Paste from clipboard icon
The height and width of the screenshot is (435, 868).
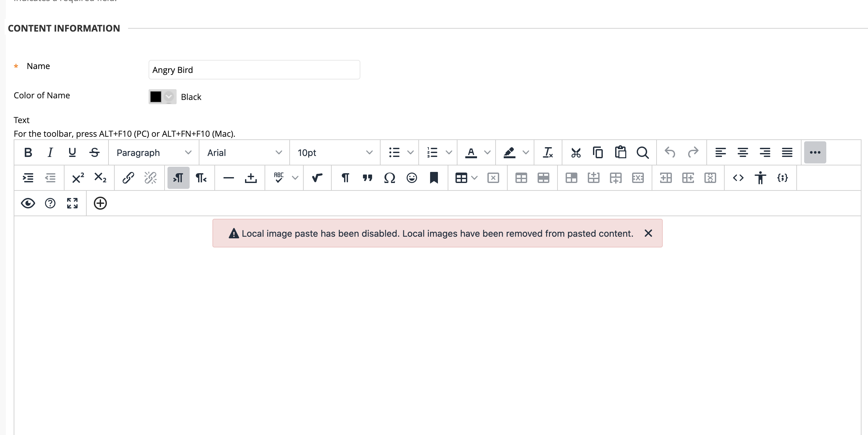click(x=620, y=152)
